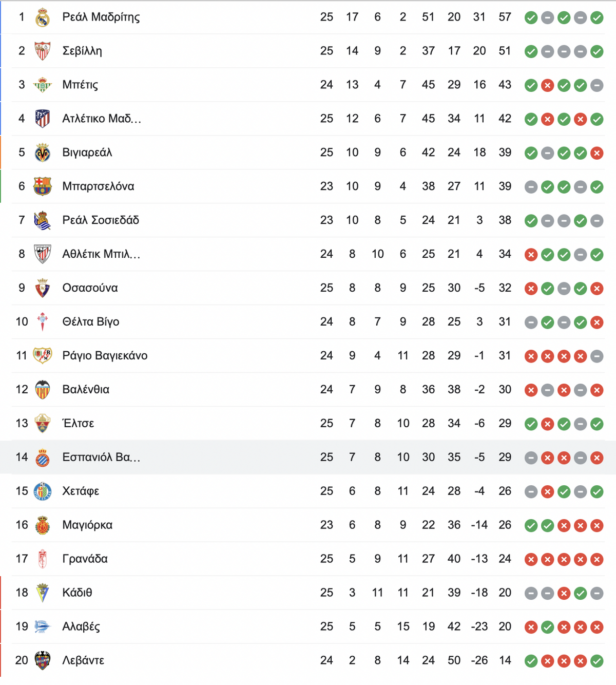Click the Real Sociedad crest icon
The image size is (616, 685).
43,220
